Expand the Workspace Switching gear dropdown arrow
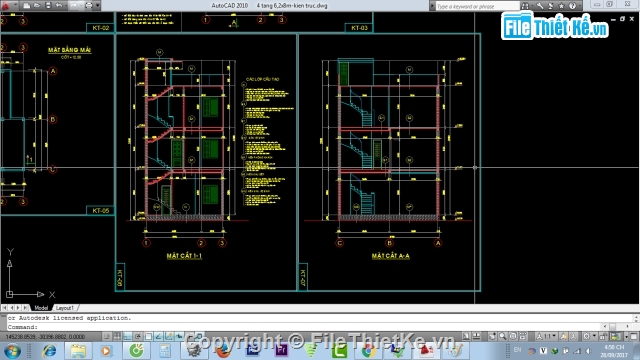Viewport: 640px width, 360px height. 594,336
